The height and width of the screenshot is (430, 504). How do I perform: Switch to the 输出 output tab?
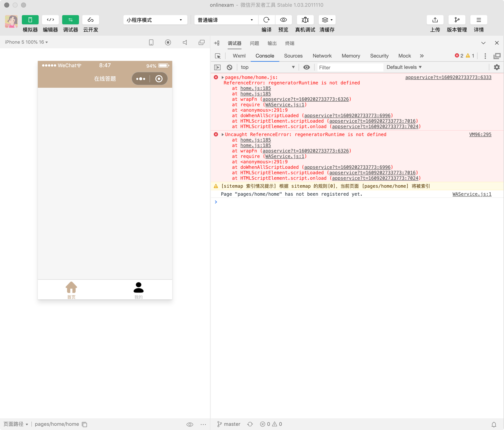coord(272,43)
